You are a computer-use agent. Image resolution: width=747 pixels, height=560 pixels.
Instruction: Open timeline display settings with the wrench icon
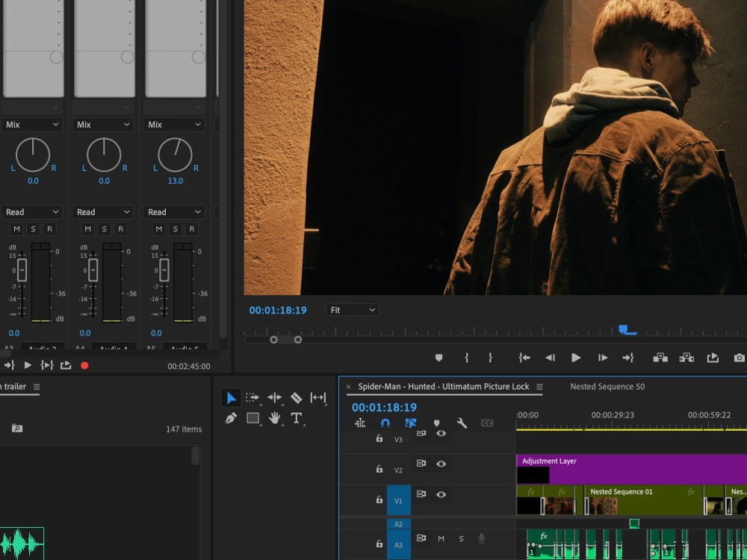(462, 423)
